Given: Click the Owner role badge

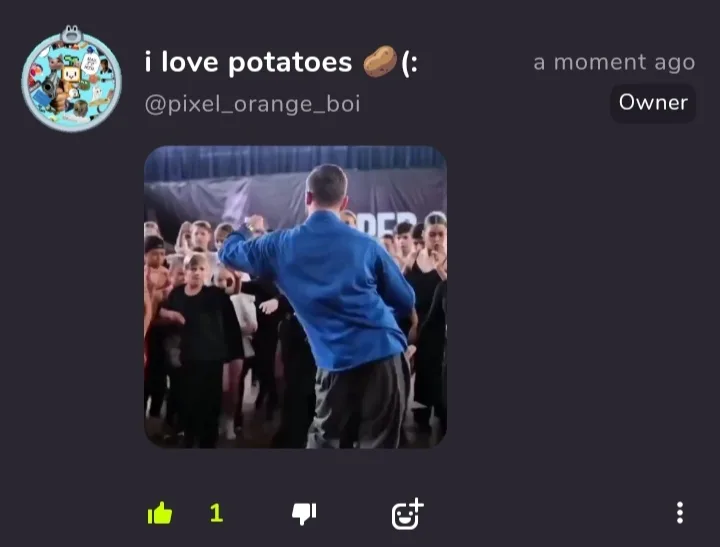Looking at the screenshot, I should (x=653, y=103).
